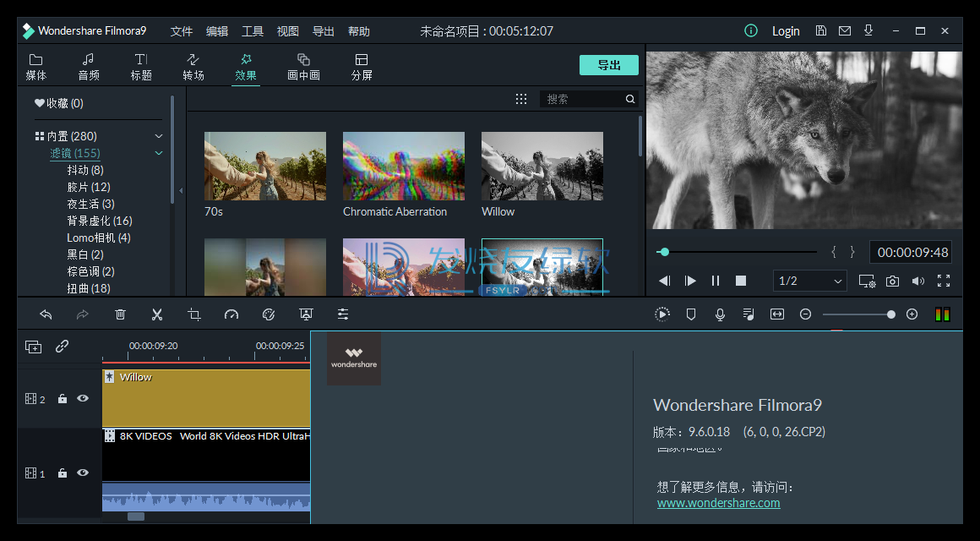Open preview display settings icon
This screenshot has height=541, width=980.
click(x=867, y=281)
